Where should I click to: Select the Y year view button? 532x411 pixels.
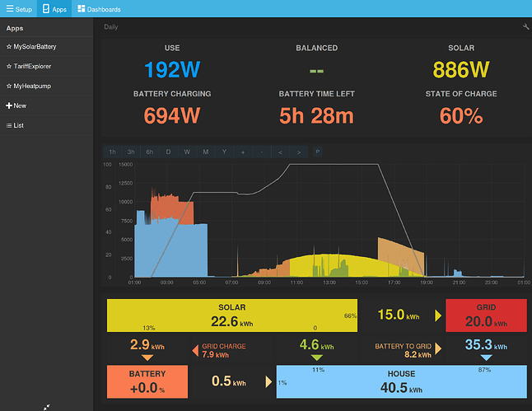click(224, 152)
